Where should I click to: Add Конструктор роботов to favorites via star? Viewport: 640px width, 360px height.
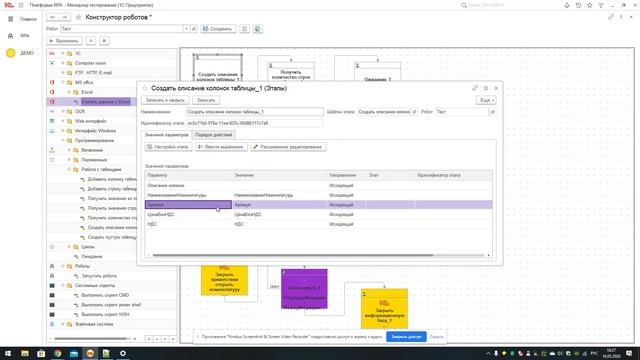click(78, 17)
